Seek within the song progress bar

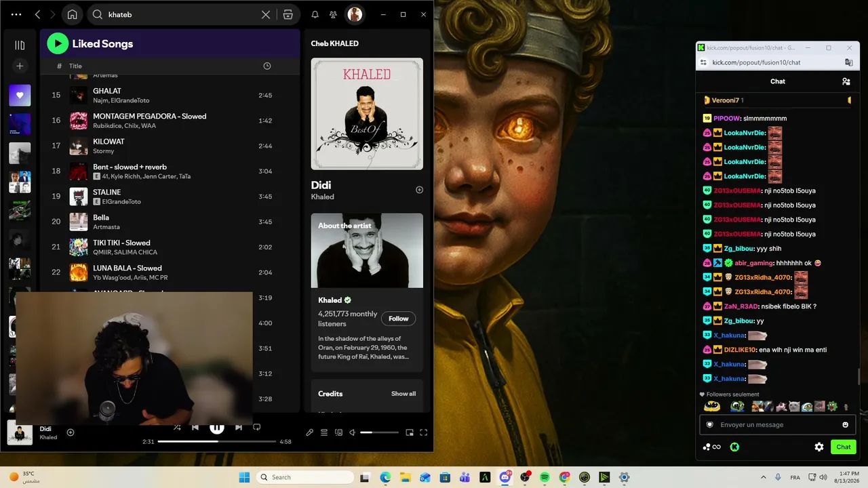[x=217, y=441]
